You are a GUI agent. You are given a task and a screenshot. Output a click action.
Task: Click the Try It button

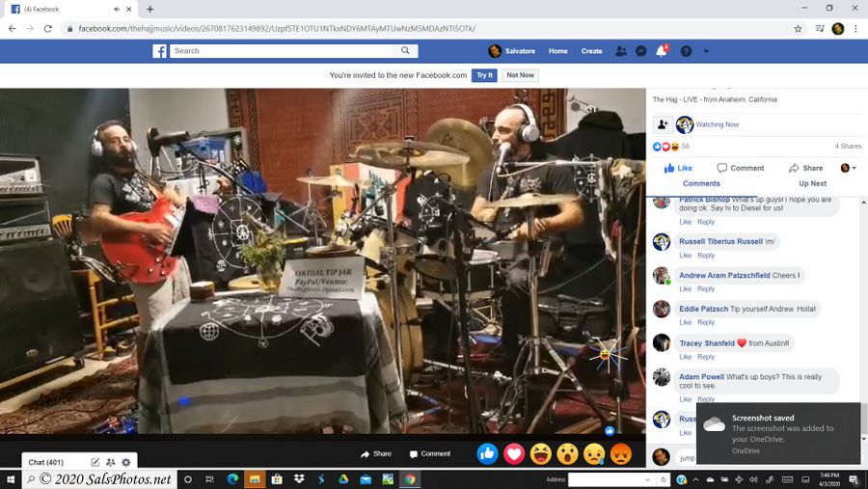coord(484,75)
